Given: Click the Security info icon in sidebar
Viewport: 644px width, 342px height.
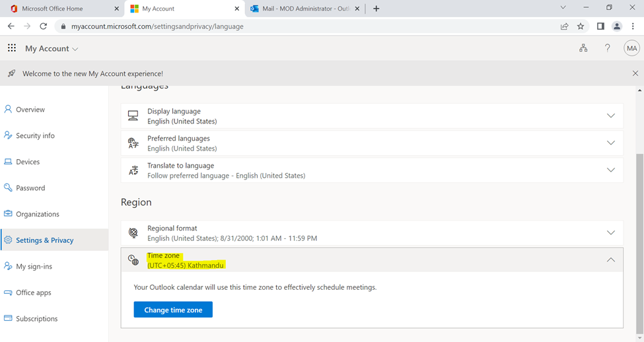Looking at the screenshot, I should (x=8, y=135).
